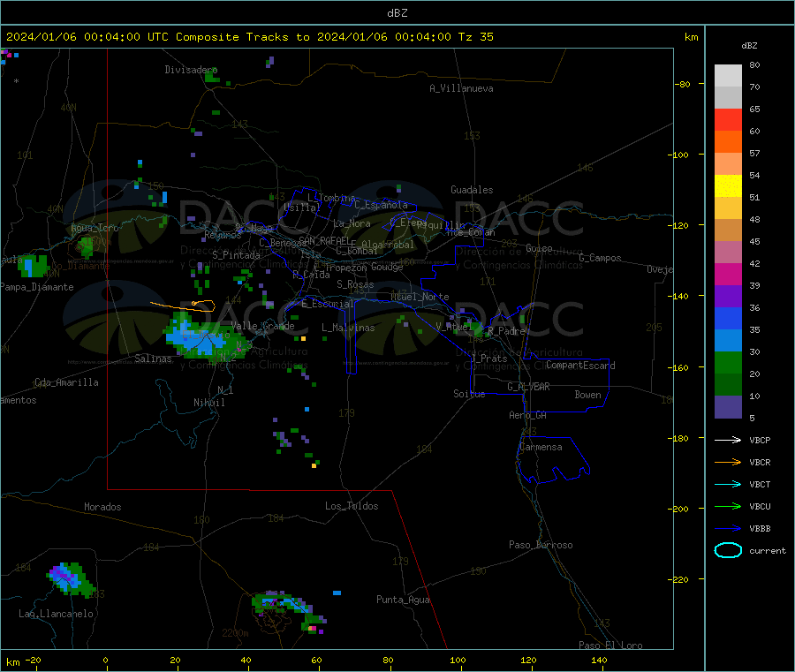
Task: Click the 'Tz 35' value in header
Action: pos(475,37)
